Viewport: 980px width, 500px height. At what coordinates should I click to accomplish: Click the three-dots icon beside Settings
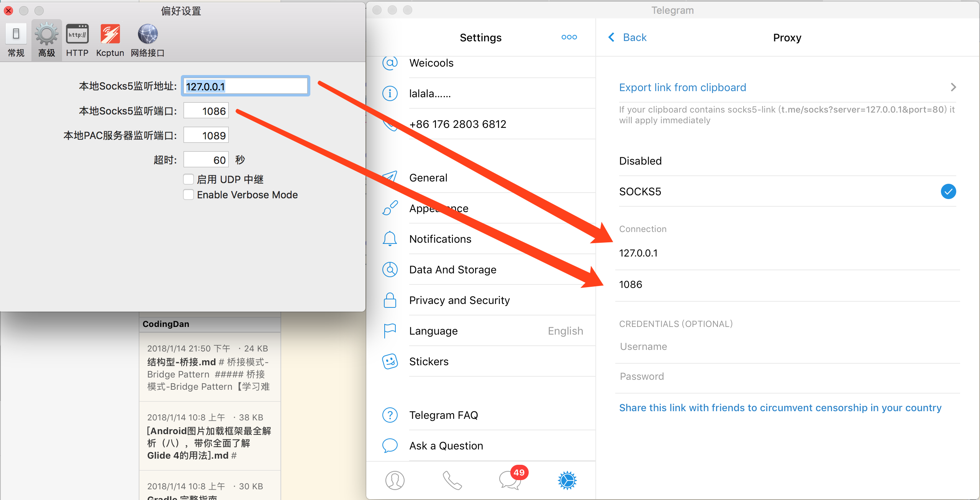(569, 37)
